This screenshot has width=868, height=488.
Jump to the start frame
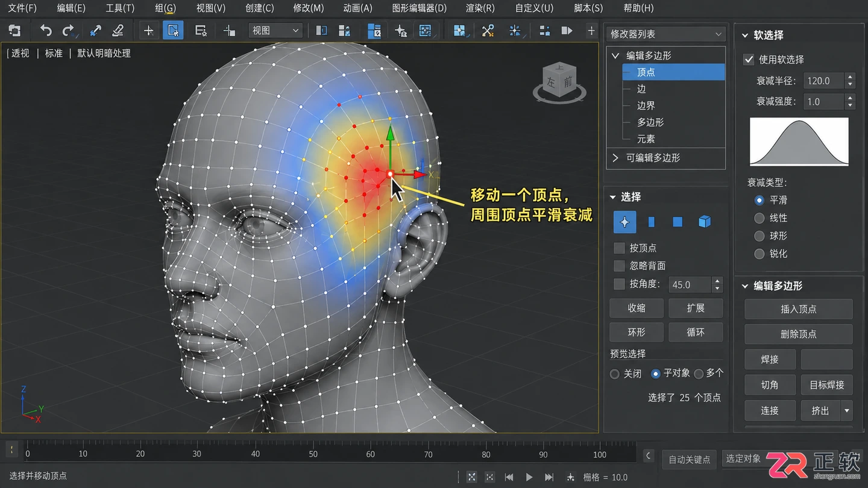509,477
